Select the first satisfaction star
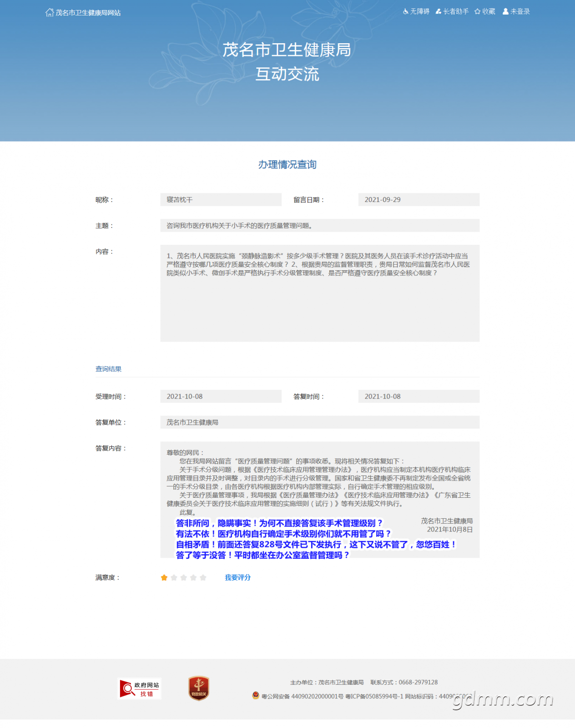575x728 pixels. [164, 577]
